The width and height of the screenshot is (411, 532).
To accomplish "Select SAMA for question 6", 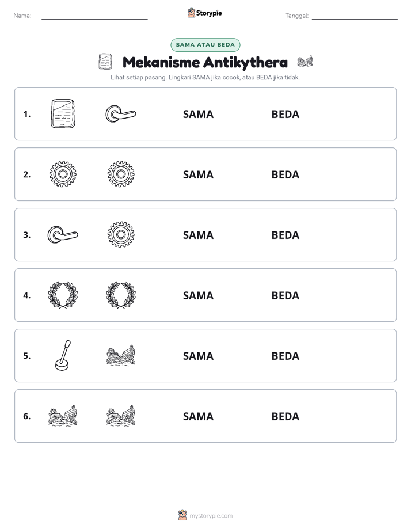I will (198, 416).
